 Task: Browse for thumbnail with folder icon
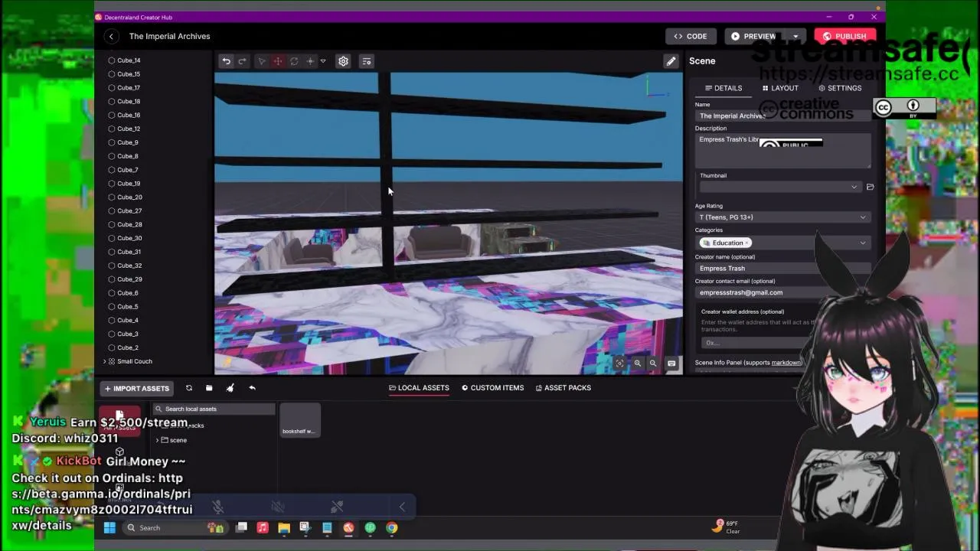(870, 187)
